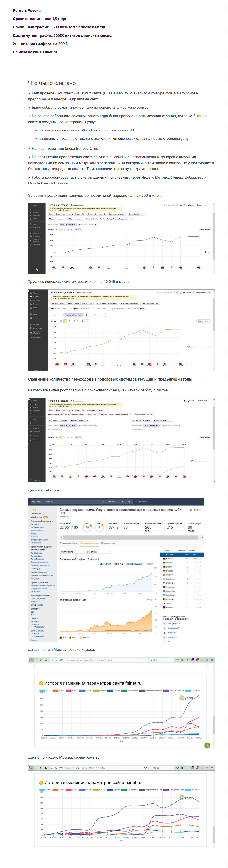Image resolution: width=228 pixels, height=868 pixels.
Task: Collapse the Лучшие страницы sidebar section
Action: (39, 582)
